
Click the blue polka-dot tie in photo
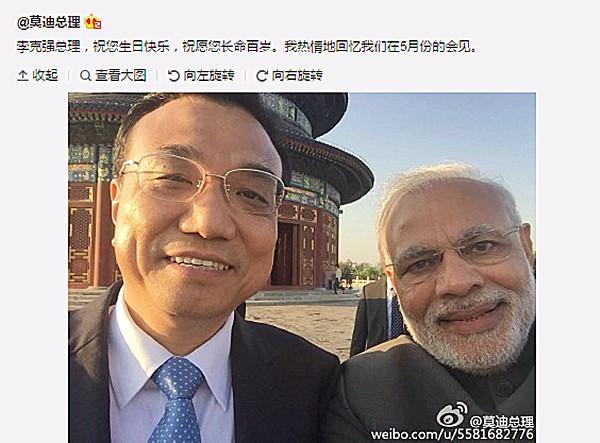click(x=178, y=400)
